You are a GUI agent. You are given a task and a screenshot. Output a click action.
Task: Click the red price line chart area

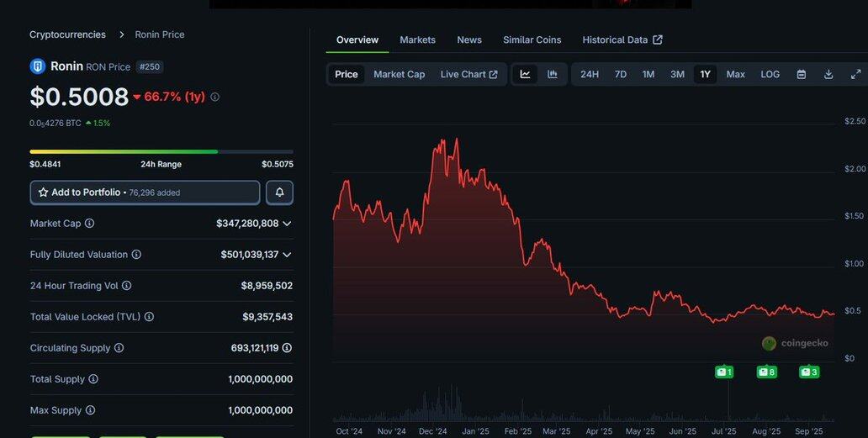(x=584, y=249)
